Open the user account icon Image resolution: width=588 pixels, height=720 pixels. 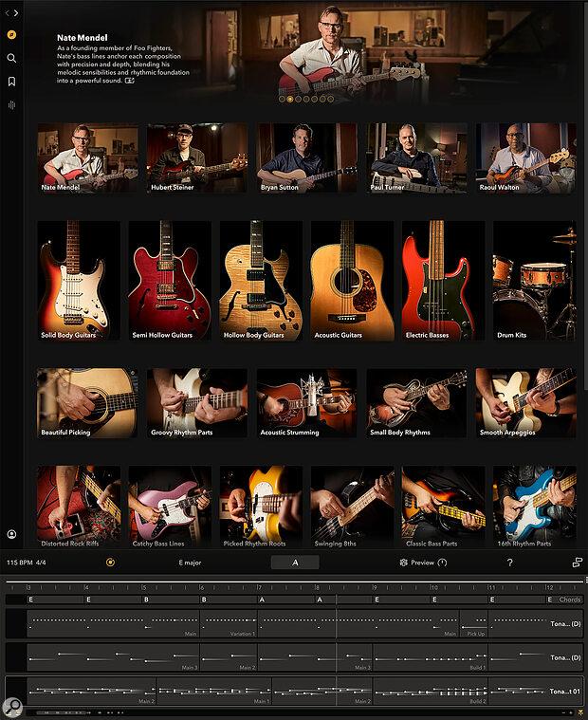(12, 534)
